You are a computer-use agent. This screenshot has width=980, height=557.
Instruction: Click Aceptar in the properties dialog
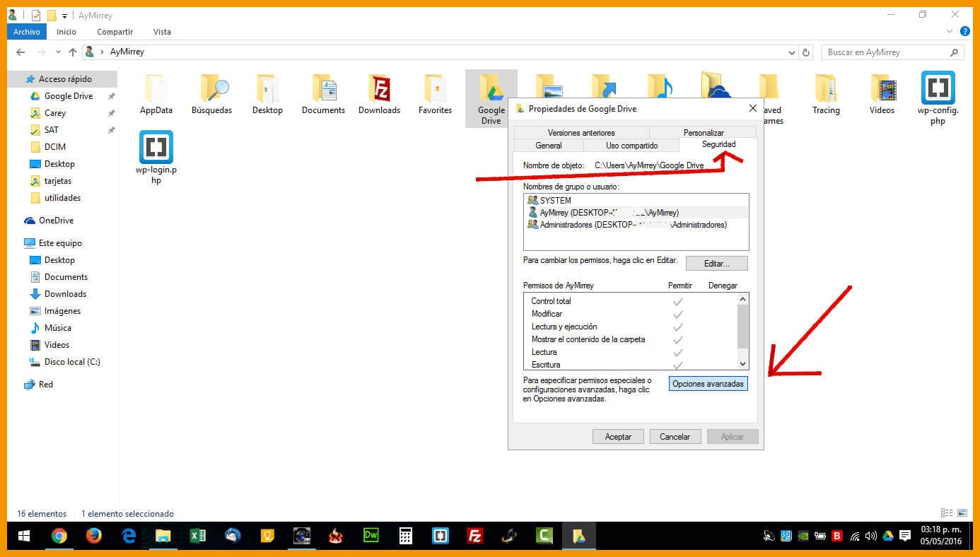pos(618,437)
